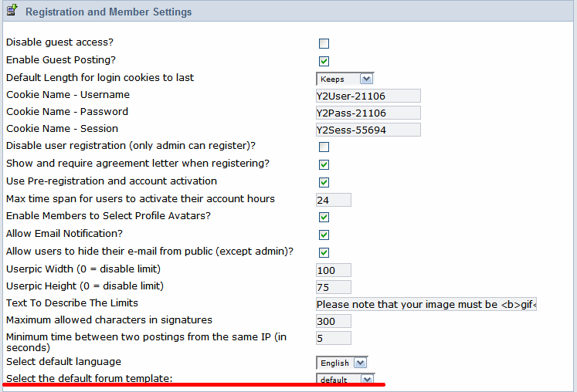The height and width of the screenshot is (392, 577).
Task: Expand the default forum template dropdown
Action: 345,380
